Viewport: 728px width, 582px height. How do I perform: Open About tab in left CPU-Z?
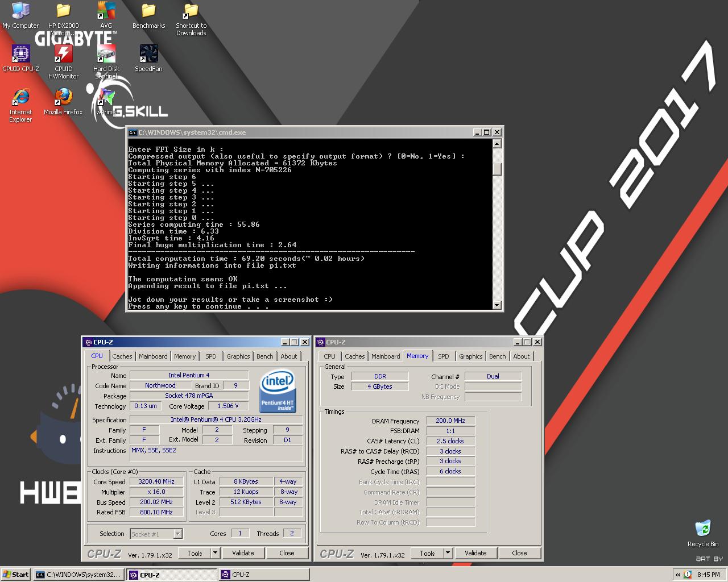point(289,356)
